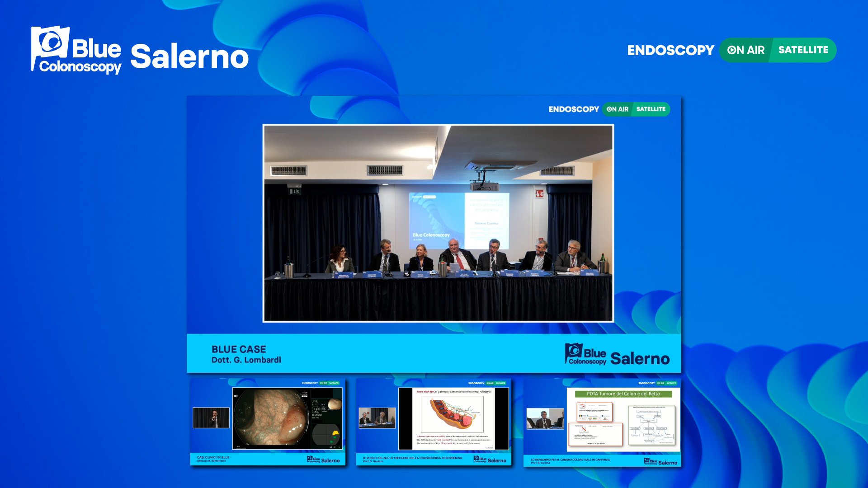
Task: Click the Dott. G. Lombardi speaker name
Action: [x=246, y=360]
